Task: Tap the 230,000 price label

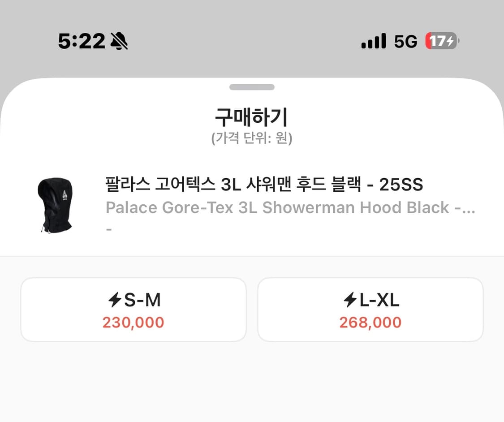Action: click(x=133, y=322)
